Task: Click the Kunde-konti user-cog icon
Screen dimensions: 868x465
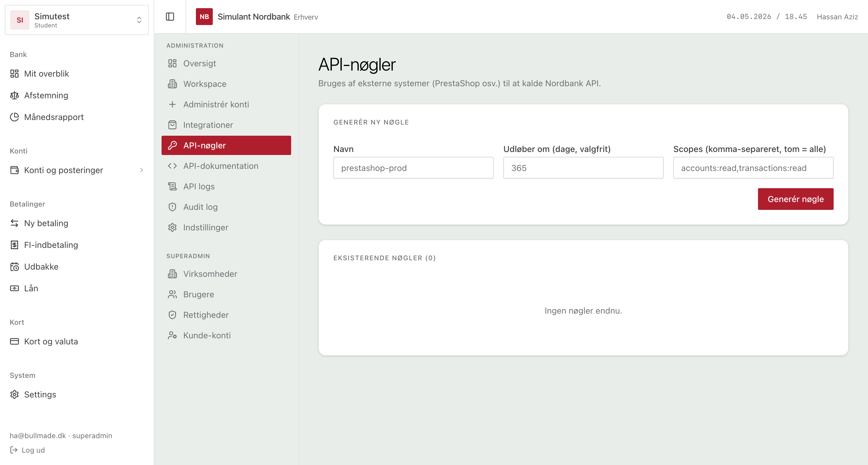Action: click(x=172, y=336)
